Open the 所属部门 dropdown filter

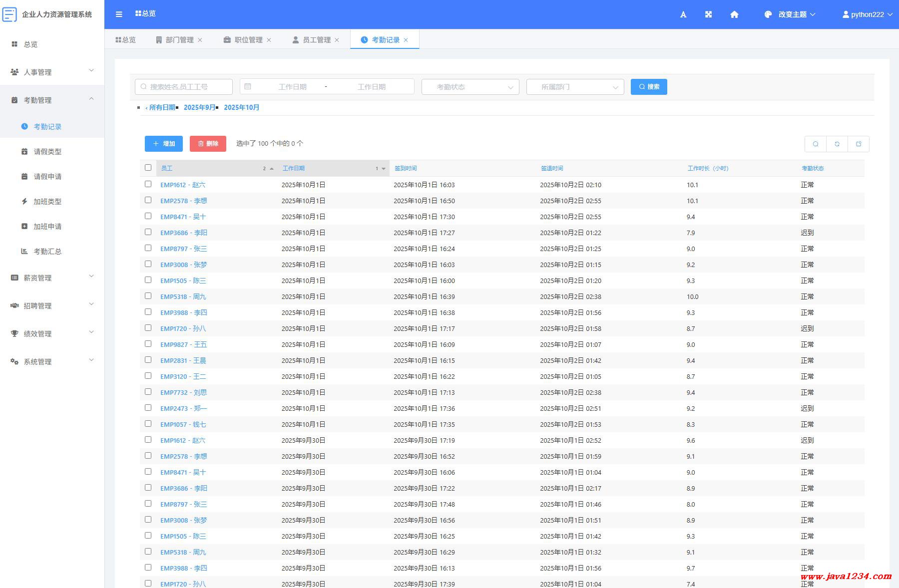[x=575, y=87]
